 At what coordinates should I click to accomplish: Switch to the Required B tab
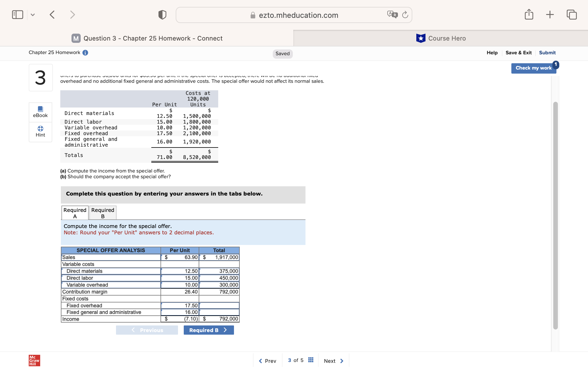[103, 213]
